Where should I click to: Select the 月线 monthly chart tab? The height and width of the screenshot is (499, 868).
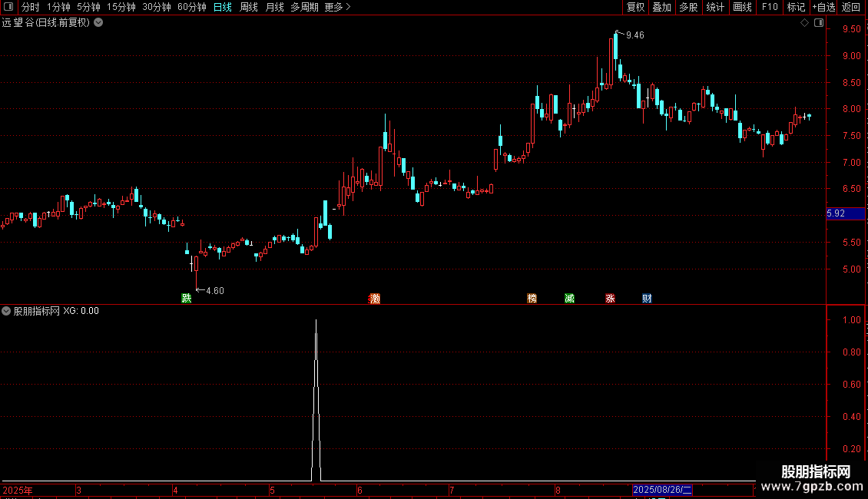(x=274, y=7)
